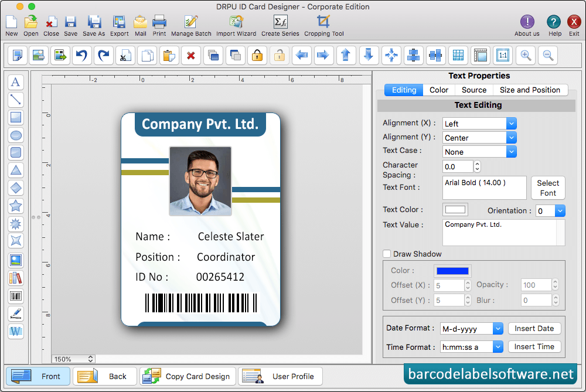This screenshot has width=586, height=392.
Task: Click the move left arrow icon
Action: [302, 56]
